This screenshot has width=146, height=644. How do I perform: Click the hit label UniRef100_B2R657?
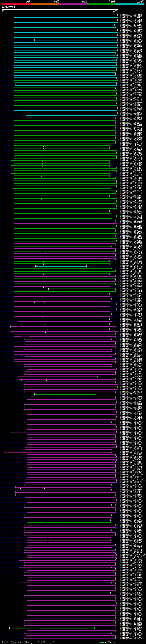point(131,472)
